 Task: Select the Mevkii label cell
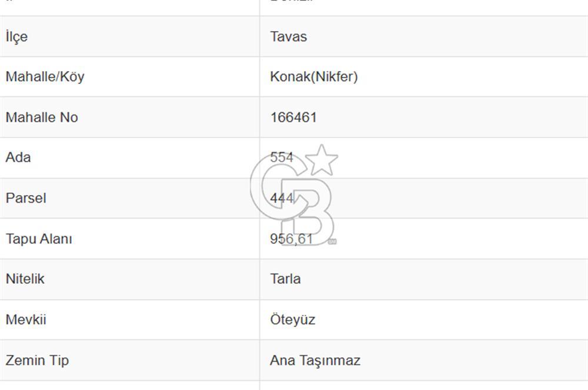tap(130, 320)
